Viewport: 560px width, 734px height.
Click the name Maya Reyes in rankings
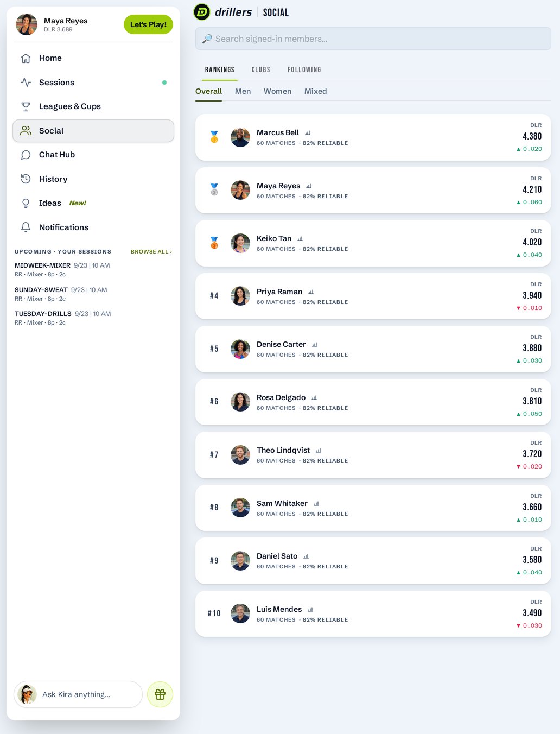pyautogui.click(x=278, y=186)
